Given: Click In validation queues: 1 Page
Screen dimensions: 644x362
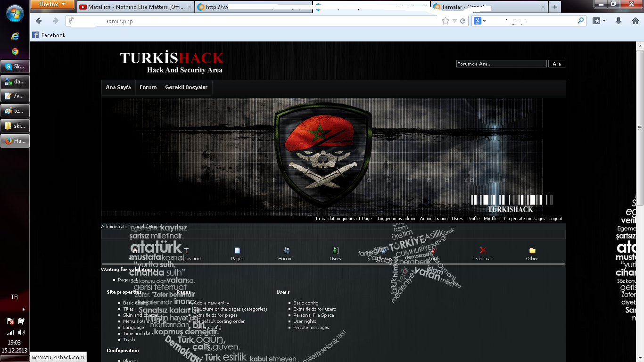Looking at the screenshot, I should (x=344, y=219).
